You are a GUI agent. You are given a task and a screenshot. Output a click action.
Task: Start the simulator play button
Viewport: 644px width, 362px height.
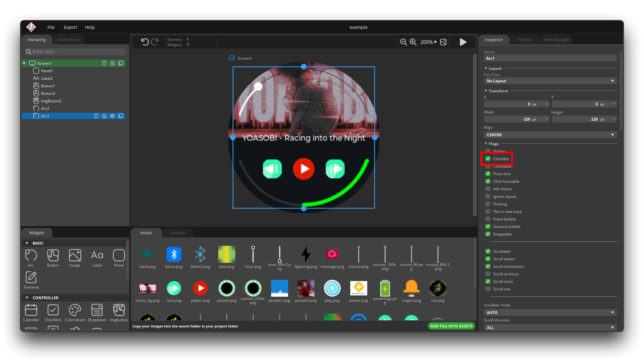[463, 42]
